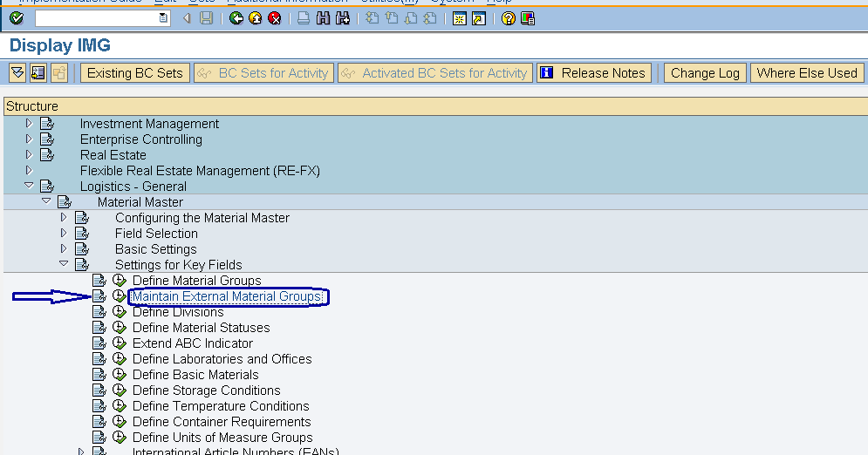Run the execute icon for Define Units of Measure Groups
Viewport: 868px width, 455px height.
point(119,438)
